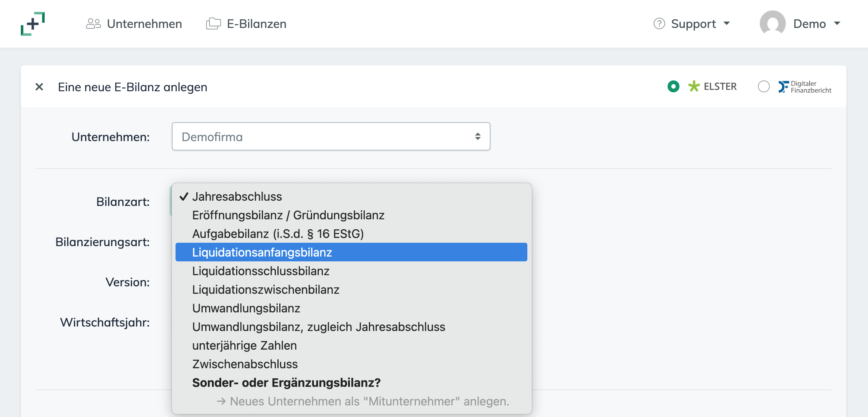Select the Digitaler Finanzbericht radio button

pos(764,87)
